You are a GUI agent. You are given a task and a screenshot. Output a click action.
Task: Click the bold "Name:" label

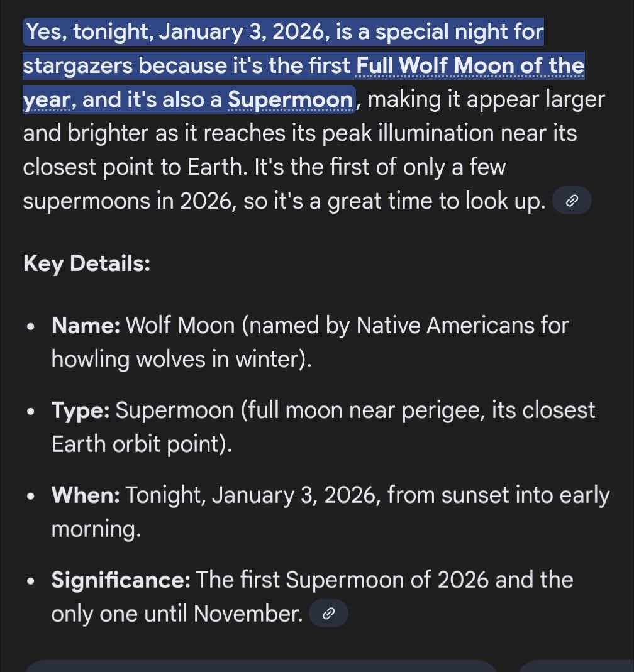pyautogui.click(x=86, y=326)
